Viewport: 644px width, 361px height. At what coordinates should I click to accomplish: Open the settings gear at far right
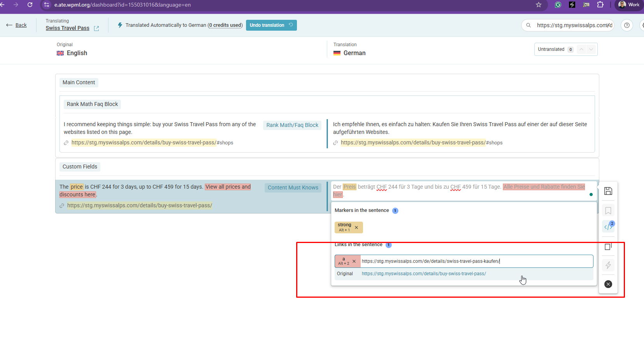[642, 25]
